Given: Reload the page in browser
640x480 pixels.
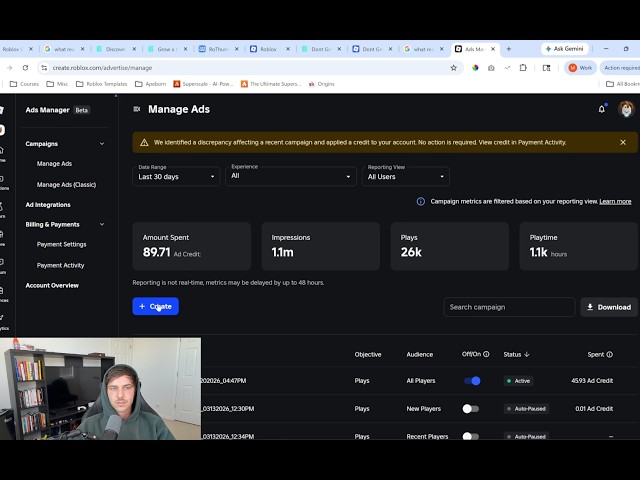Looking at the screenshot, I should [x=25, y=68].
